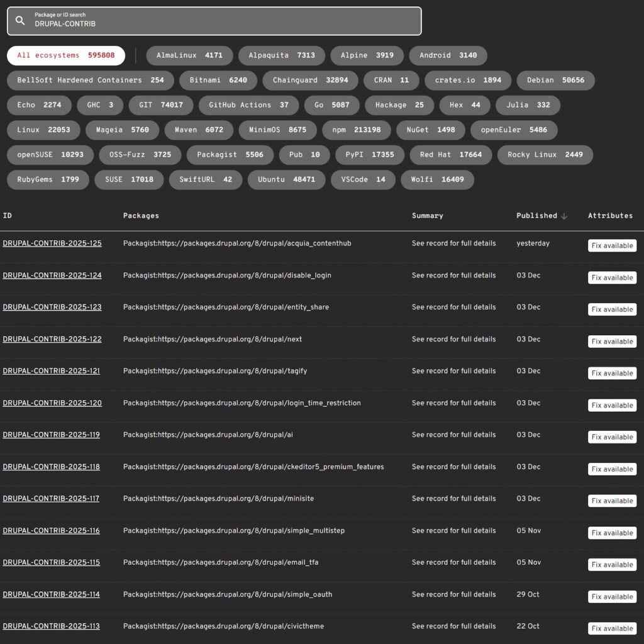Open record DRUPAL-CONTRIB-2025-125

52,243
